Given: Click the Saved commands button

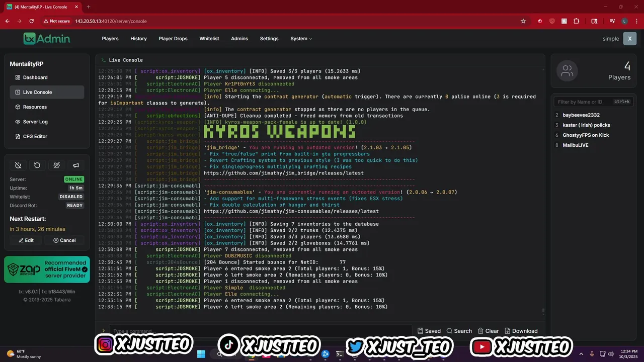Looking at the screenshot, I should point(429,331).
